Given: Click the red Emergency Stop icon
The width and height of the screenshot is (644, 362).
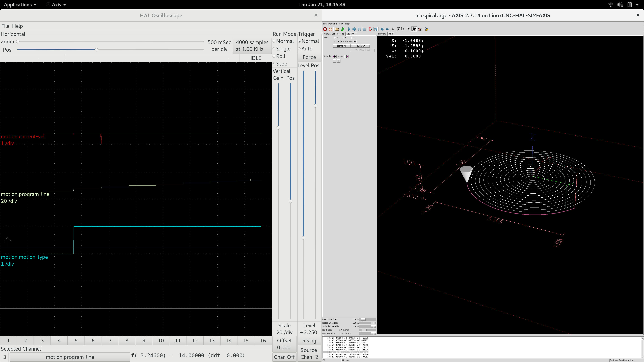Looking at the screenshot, I should point(325,29).
